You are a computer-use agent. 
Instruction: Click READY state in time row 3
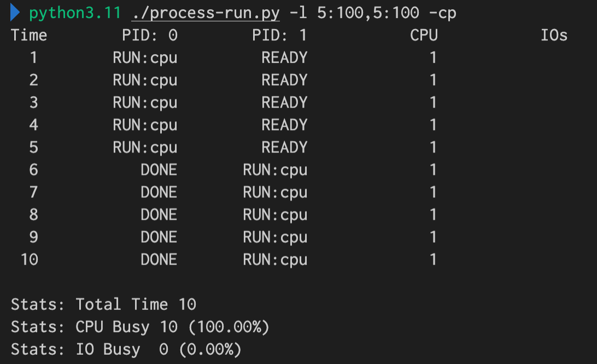(284, 102)
